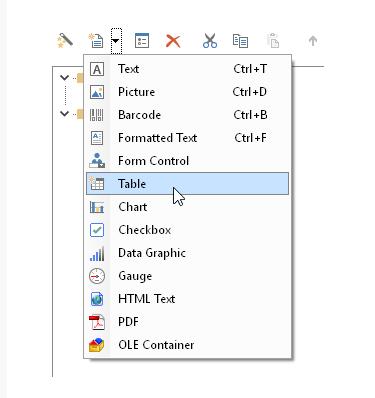Click the Chart bars icon
Viewport: 375px width, 398px height.
pos(97,207)
